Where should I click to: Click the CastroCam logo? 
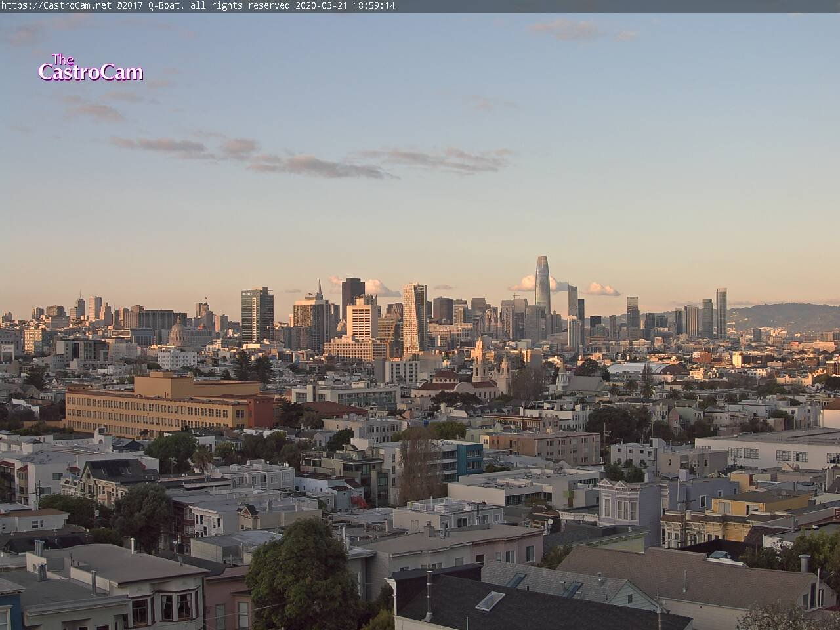pos(90,68)
